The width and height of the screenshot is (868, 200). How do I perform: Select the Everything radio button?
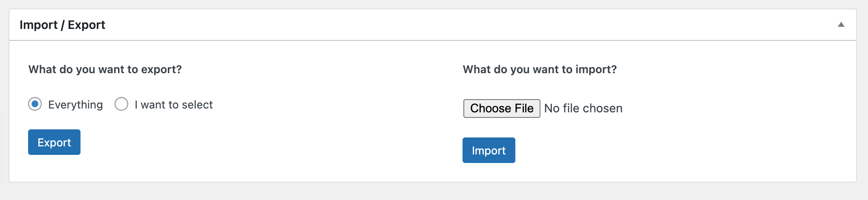coord(35,104)
